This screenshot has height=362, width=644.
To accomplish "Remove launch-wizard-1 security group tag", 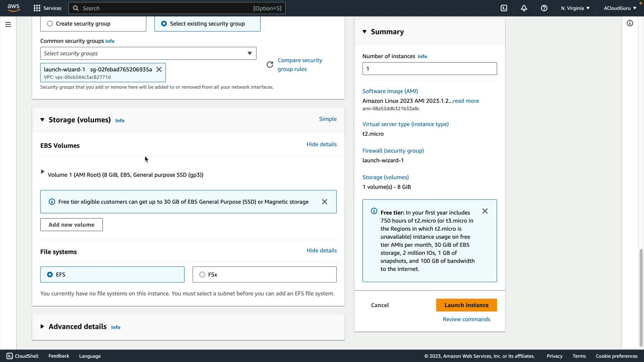I will pyautogui.click(x=159, y=69).
